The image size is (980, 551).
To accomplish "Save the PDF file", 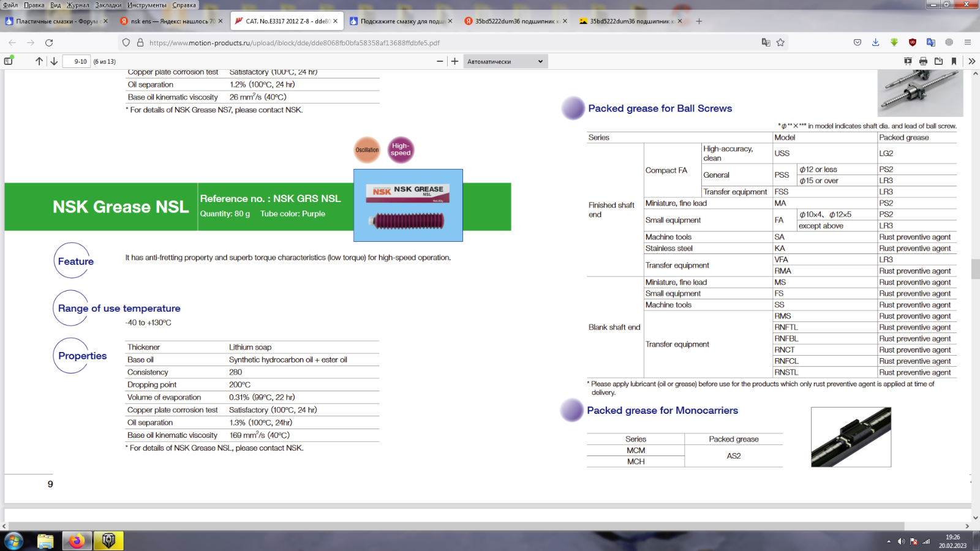I will (x=938, y=61).
